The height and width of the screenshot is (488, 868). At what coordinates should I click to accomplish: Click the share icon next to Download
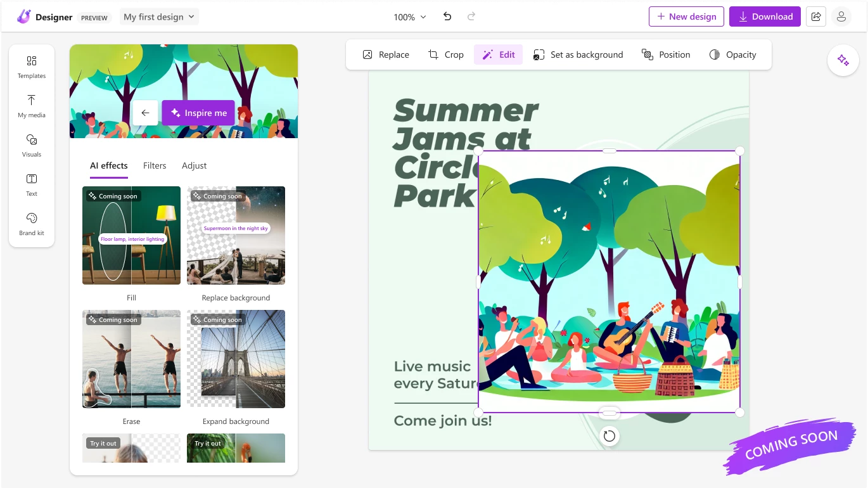[815, 16]
